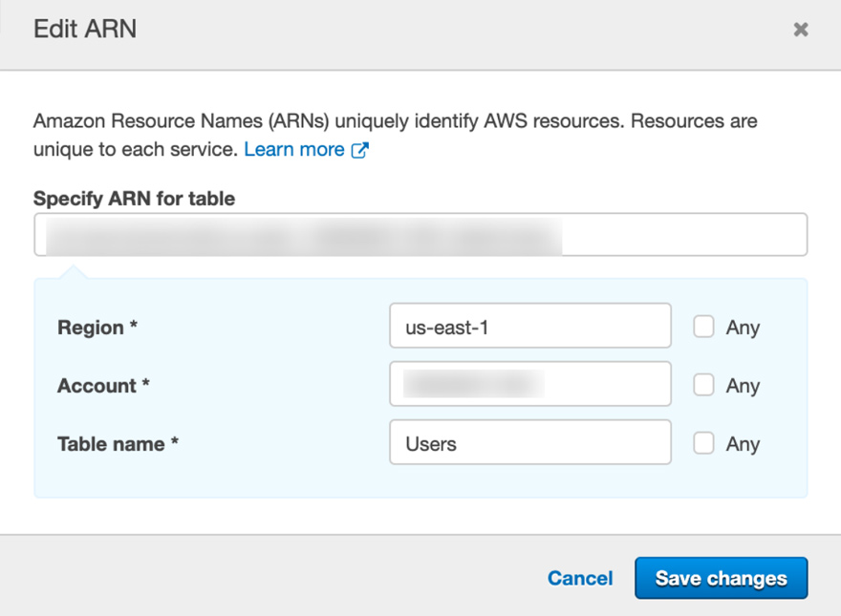Click the Specify ARN for table heading
Viewport: 841px width, 616px height.
point(134,199)
